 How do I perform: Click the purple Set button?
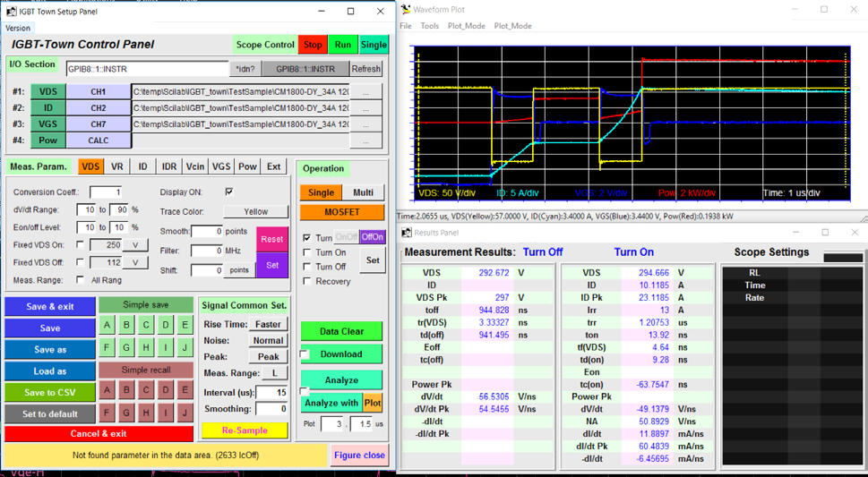tap(271, 265)
